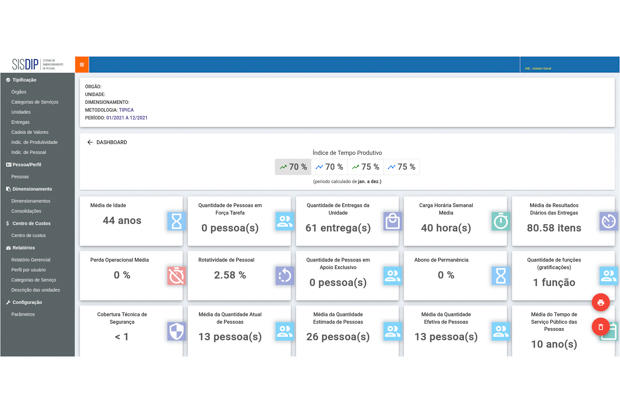Go to Parâmetros under Configuração
This screenshot has width=620, height=413.
click(23, 314)
